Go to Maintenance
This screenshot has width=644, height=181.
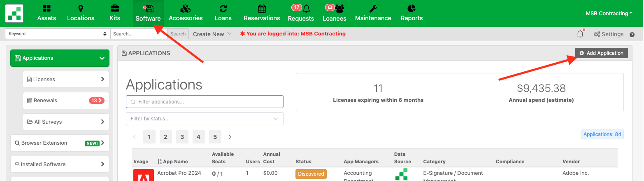point(373,13)
